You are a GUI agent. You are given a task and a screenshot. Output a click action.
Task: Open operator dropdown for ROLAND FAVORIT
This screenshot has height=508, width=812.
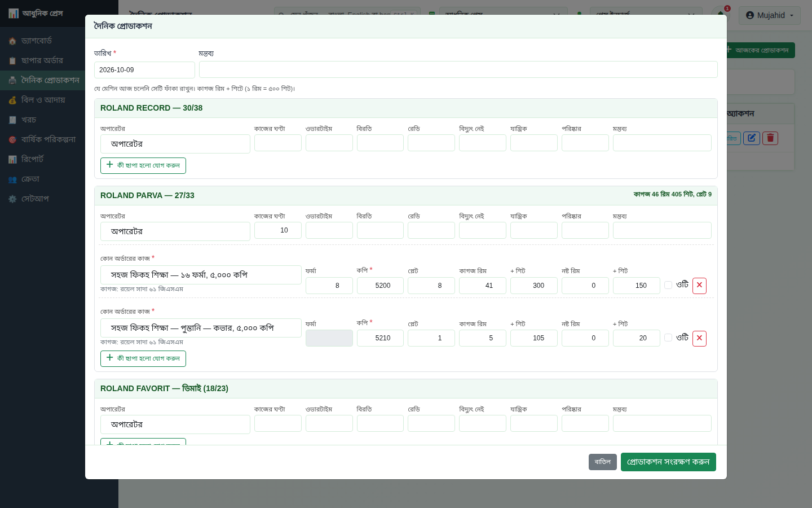pos(175,424)
